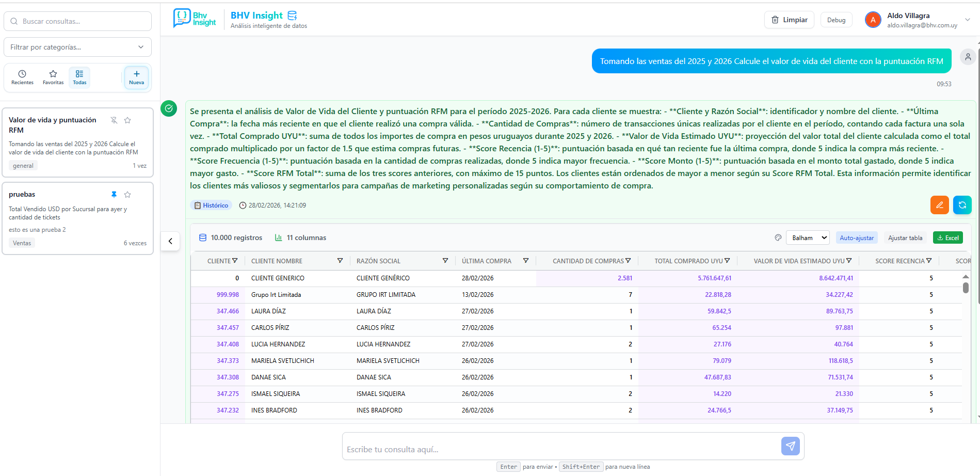
Task: Click the database icon next to BHV Insight
Action: (292, 15)
